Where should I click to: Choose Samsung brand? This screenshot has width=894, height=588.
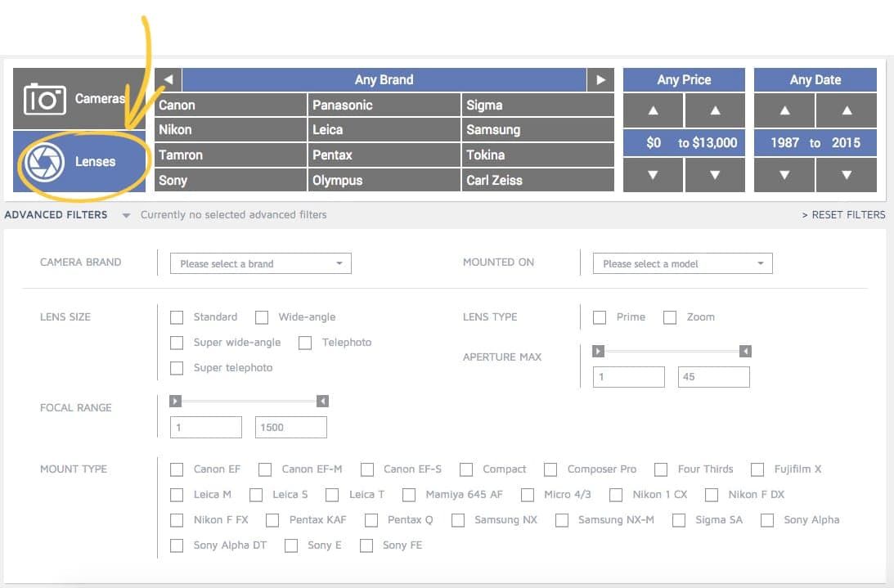[538, 130]
